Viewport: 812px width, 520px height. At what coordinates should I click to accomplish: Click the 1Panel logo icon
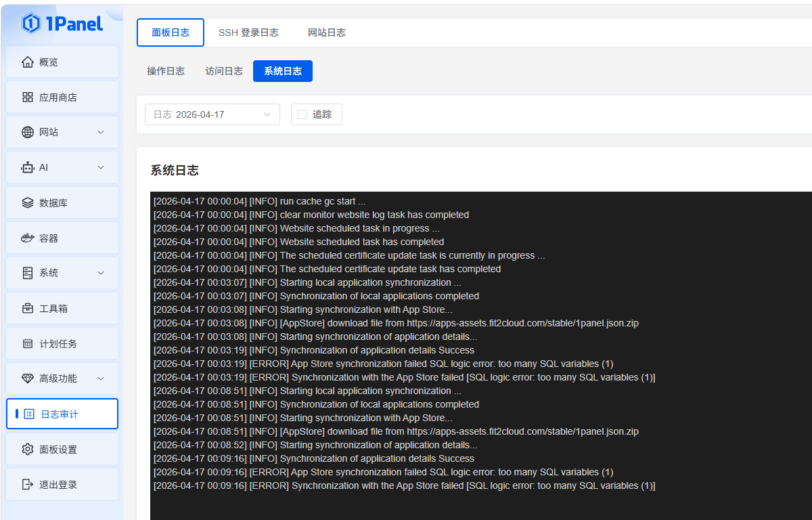(31, 24)
